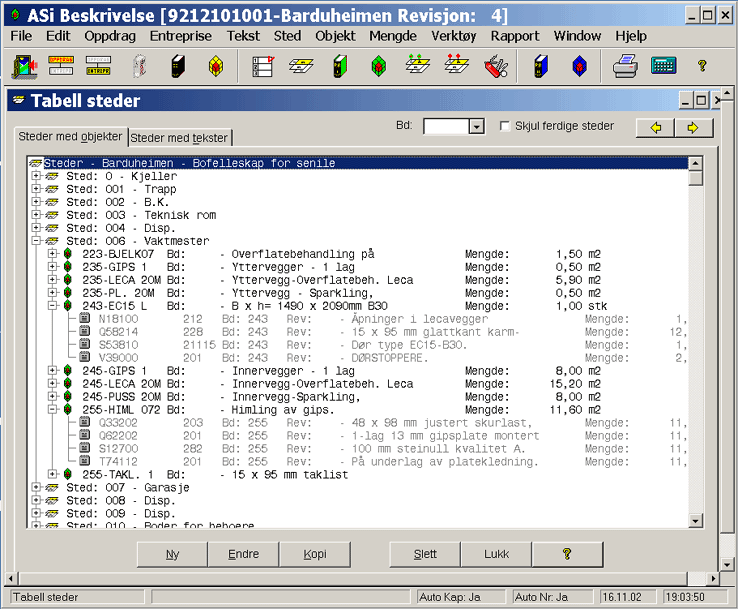Expand Sted 003 - Teknisk rom node
The width and height of the screenshot is (738, 609).
point(36,215)
